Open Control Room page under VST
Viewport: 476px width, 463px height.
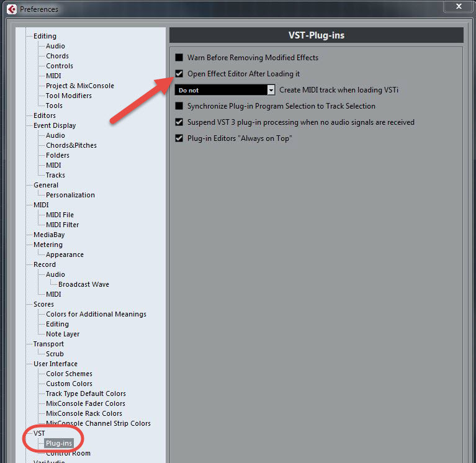[x=68, y=453]
